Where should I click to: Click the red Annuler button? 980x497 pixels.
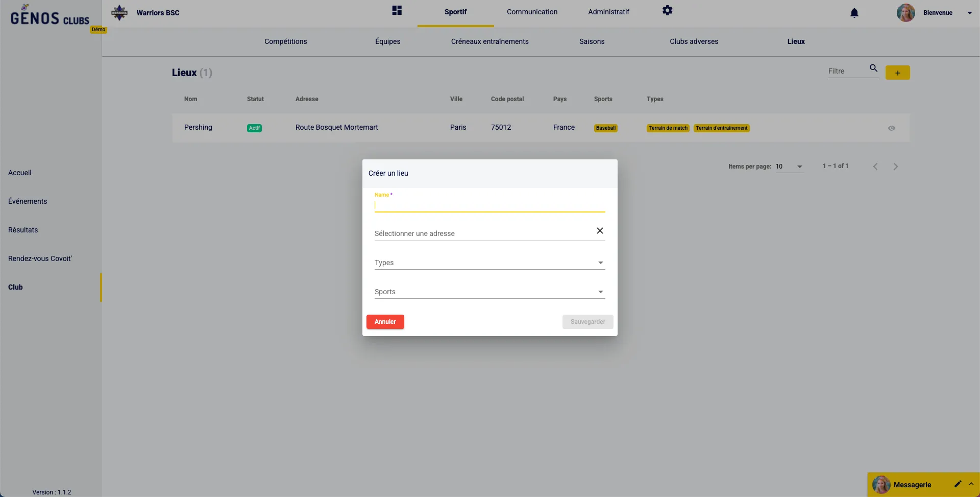point(385,322)
